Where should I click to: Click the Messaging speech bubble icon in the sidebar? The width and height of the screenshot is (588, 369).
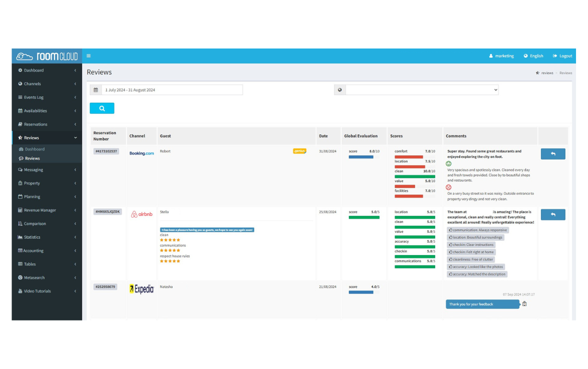pos(20,170)
